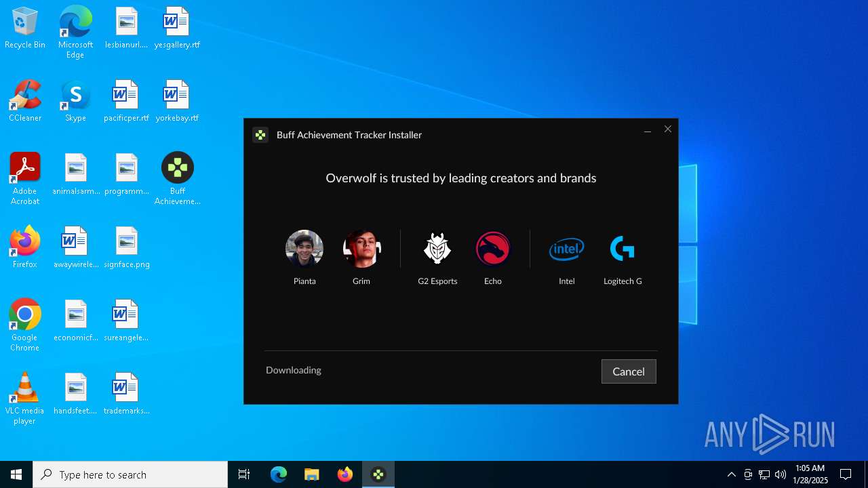The image size is (868, 488).
Task: Click the Google Chrome desktop shortcut
Action: pos(25,325)
